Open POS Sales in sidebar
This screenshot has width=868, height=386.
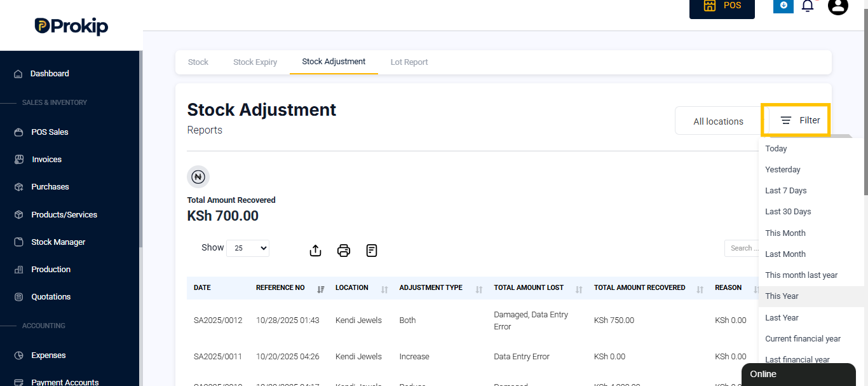point(50,132)
